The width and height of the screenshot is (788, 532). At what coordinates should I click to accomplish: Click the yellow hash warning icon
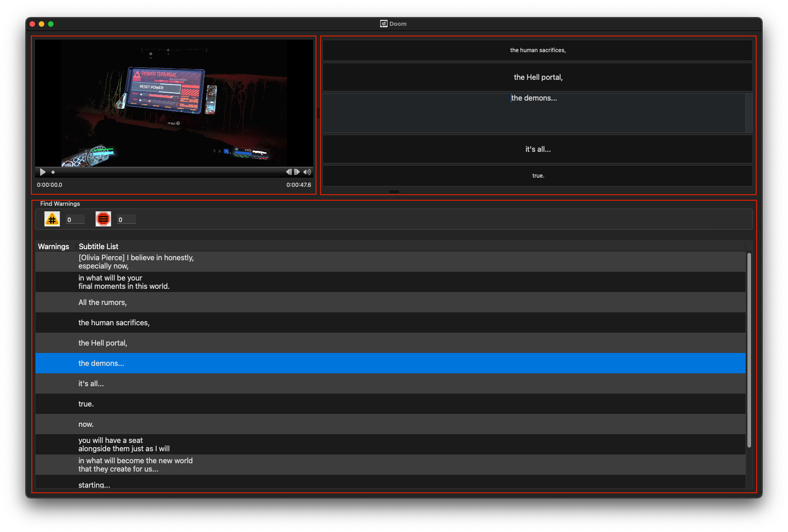point(52,219)
